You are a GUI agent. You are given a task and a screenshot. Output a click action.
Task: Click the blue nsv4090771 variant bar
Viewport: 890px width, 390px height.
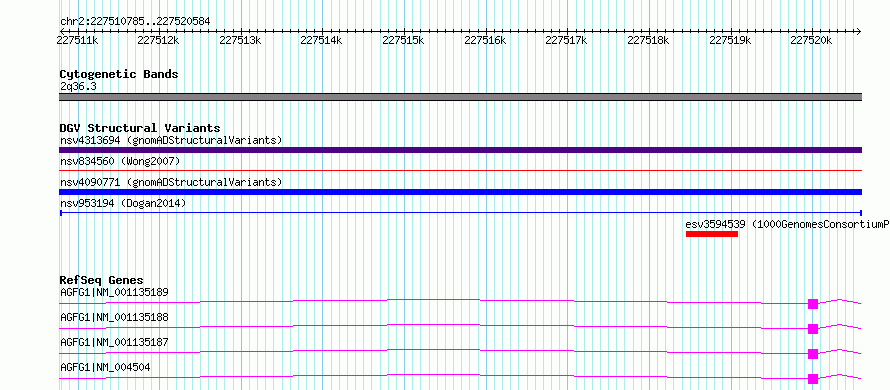pos(460,192)
